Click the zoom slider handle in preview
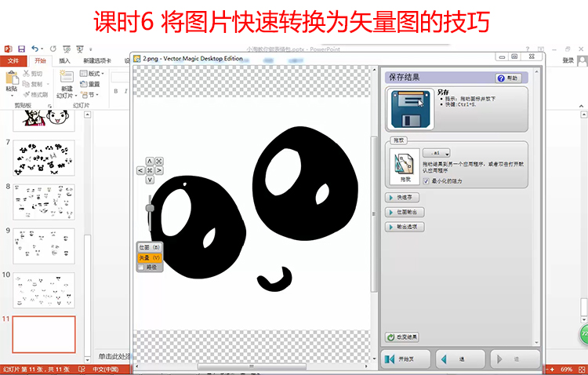The image size is (588, 375). pyautogui.click(x=150, y=208)
